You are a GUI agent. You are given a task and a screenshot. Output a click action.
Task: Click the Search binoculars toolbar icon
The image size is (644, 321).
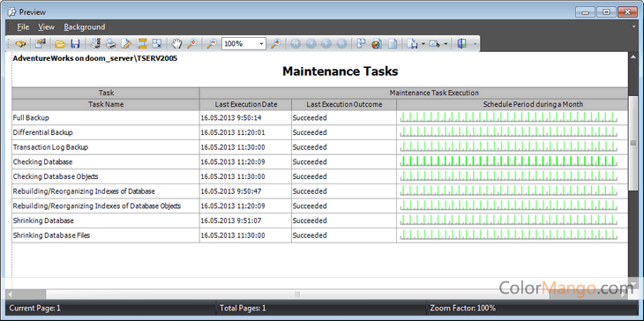[x=20, y=43]
